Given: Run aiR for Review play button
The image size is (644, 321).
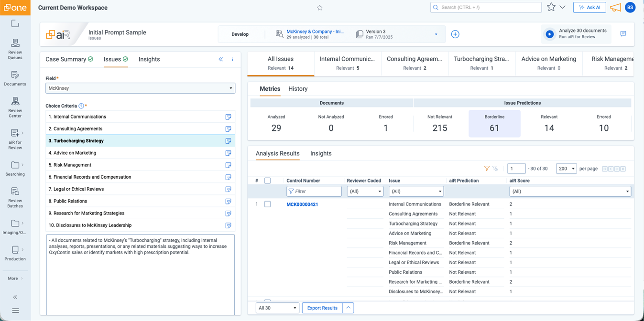Looking at the screenshot, I should click(550, 34).
